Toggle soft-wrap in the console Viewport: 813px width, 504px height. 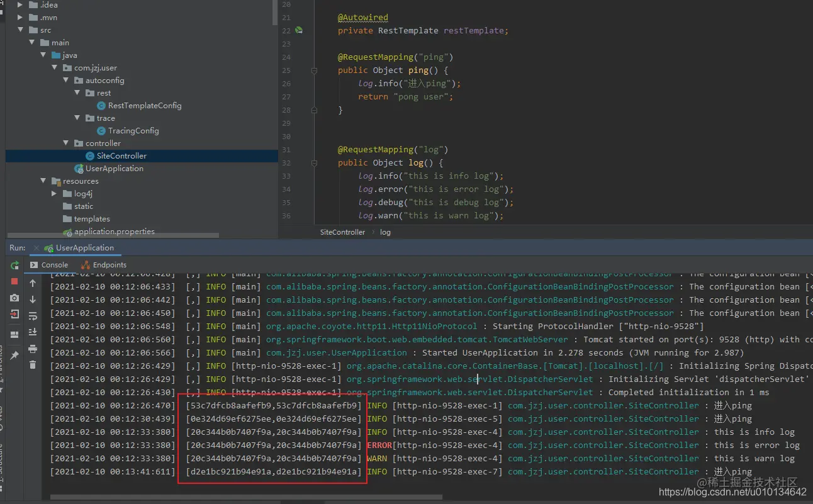click(x=33, y=316)
